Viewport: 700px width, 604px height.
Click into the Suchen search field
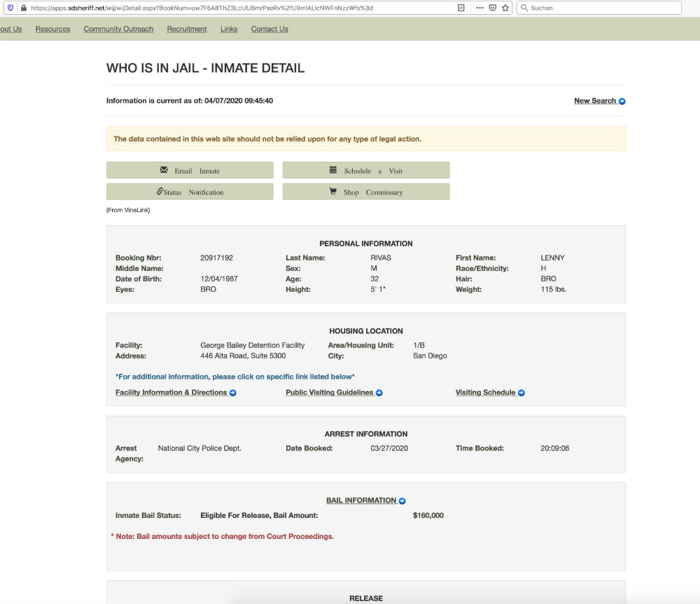(x=602, y=8)
